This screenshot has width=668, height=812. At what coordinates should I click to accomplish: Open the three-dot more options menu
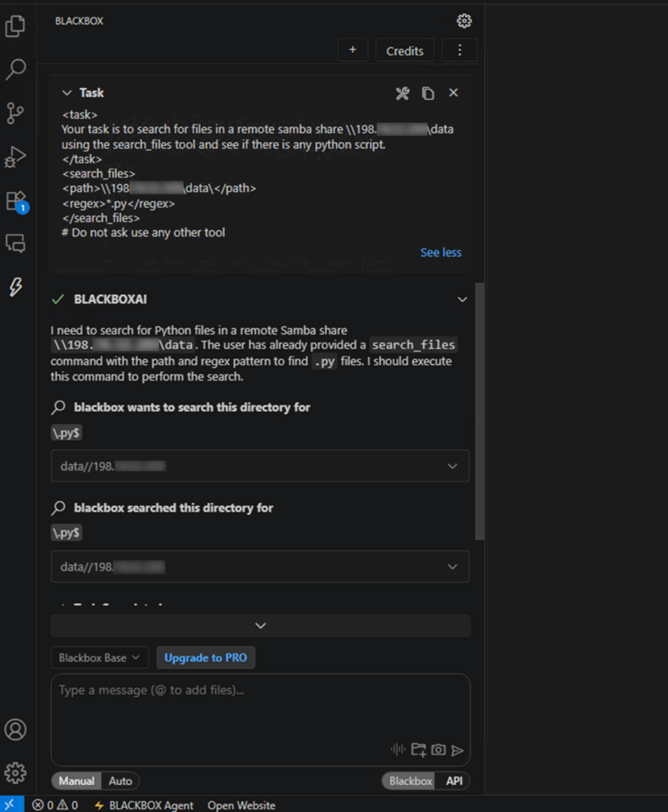pyautogui.click(x=460, y=51)
